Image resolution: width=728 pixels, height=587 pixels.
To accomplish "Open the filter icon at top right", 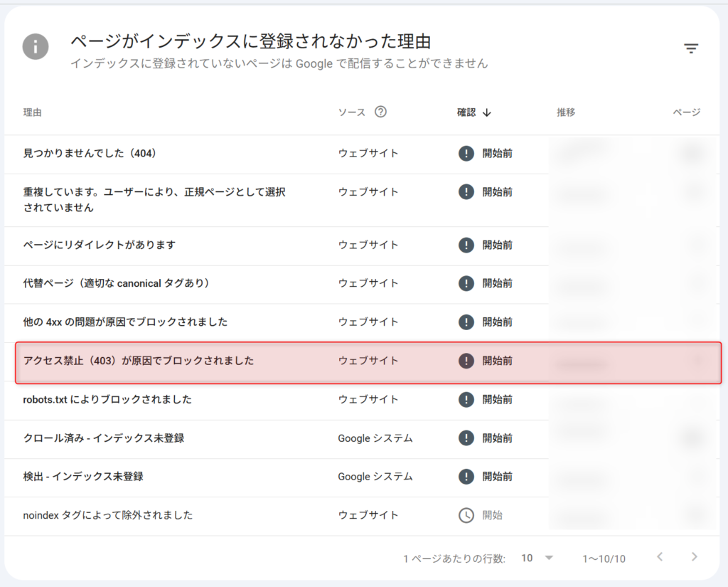I will pos(691,48).
